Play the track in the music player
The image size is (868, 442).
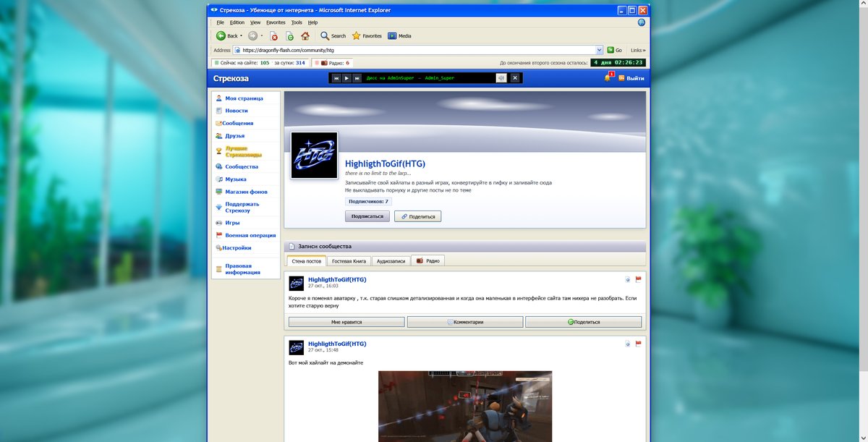(346, 78)
